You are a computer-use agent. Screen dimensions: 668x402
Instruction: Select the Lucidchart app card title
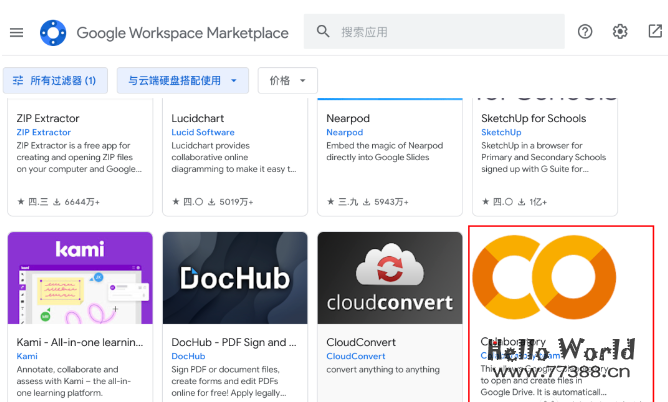point(200,118)
